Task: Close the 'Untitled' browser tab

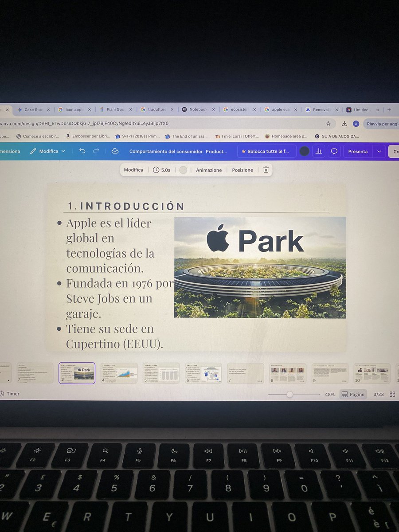Action: coord(378,110)
